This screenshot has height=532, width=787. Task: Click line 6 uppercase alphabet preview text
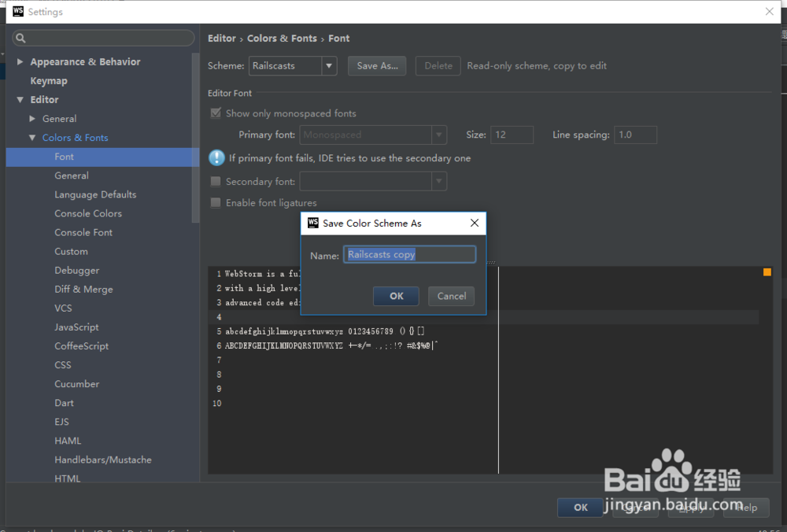point(284,345)
